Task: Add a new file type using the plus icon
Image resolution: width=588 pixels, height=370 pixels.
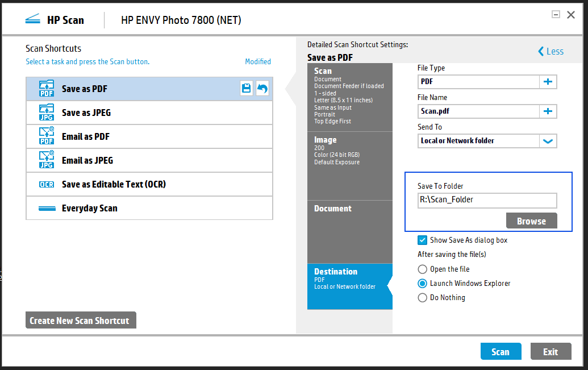Action: pyautogui.click(x=548, y=81)
